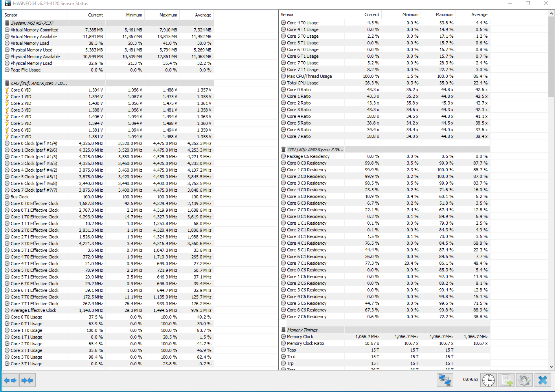Select the Core 7 T0 Effective Clock row
Viewport: 555px width, 392px height.
point(108,297)
